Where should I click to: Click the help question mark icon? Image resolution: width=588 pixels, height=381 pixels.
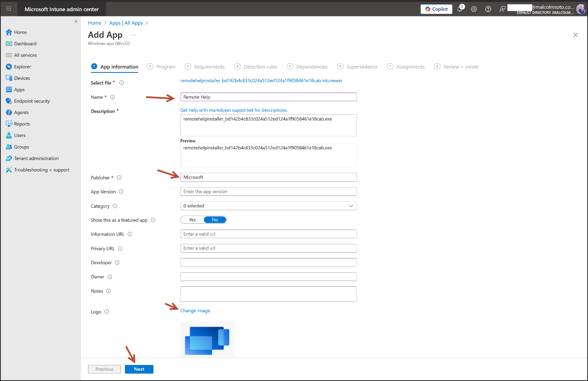[488, 9]
